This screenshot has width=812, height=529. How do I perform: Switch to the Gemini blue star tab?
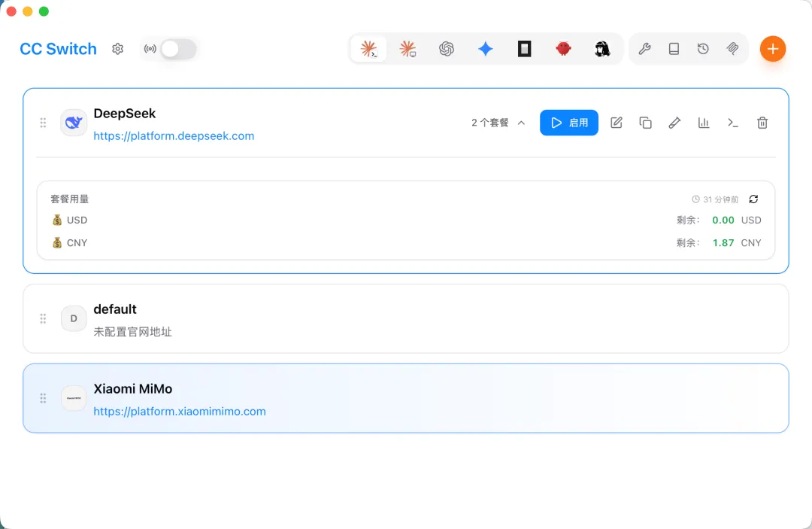[x=485, y=49]
